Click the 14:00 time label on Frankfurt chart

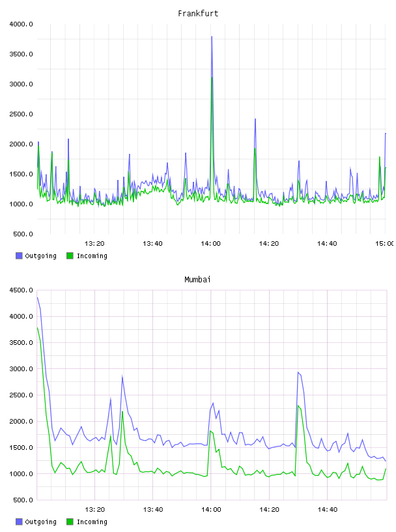click(210, 244)
